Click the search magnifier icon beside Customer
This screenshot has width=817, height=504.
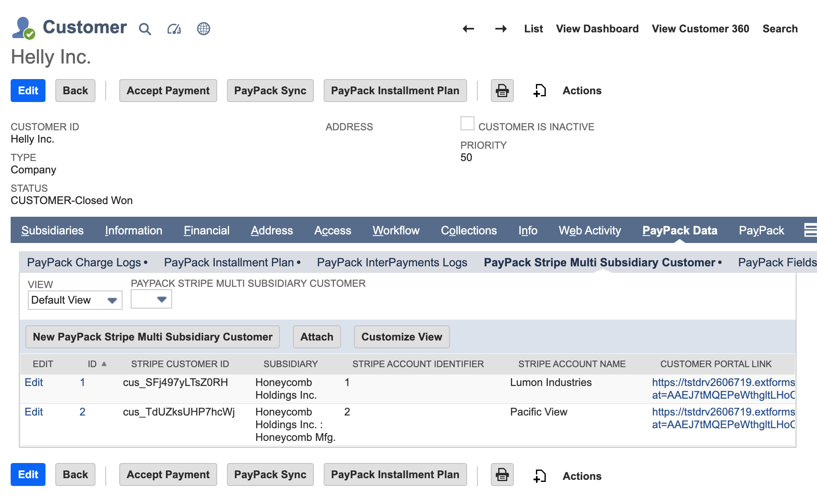point(145,29)
